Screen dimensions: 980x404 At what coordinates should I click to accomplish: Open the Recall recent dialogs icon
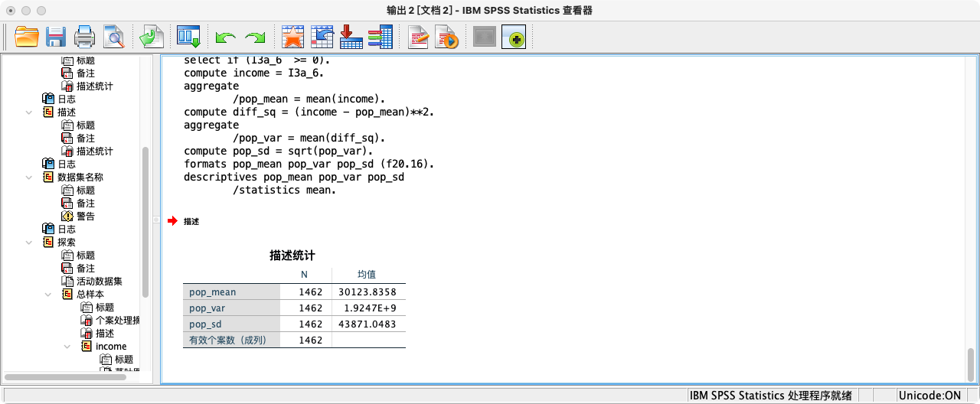188,37
